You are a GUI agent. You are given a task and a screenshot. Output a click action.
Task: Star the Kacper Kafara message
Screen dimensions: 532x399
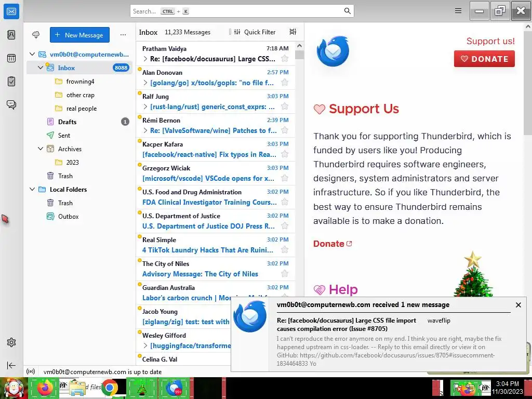point(285,154)
